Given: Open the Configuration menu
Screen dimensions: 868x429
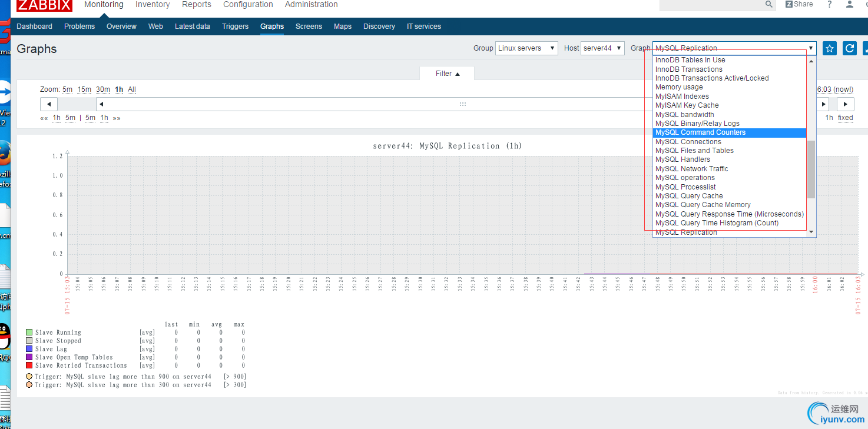Looking at the screenshot, I should point(248,5).
